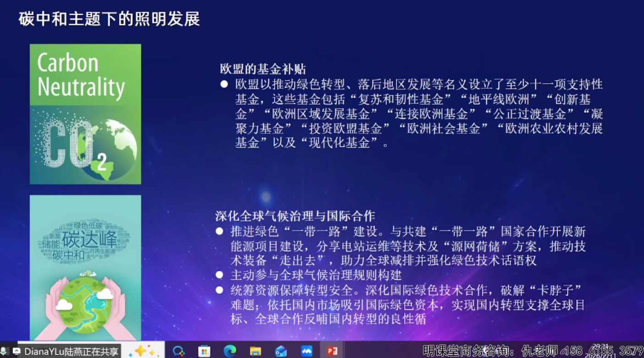Launch the Photos app from the taskbar
644x358 pixels.
click(x=306, y=351)
